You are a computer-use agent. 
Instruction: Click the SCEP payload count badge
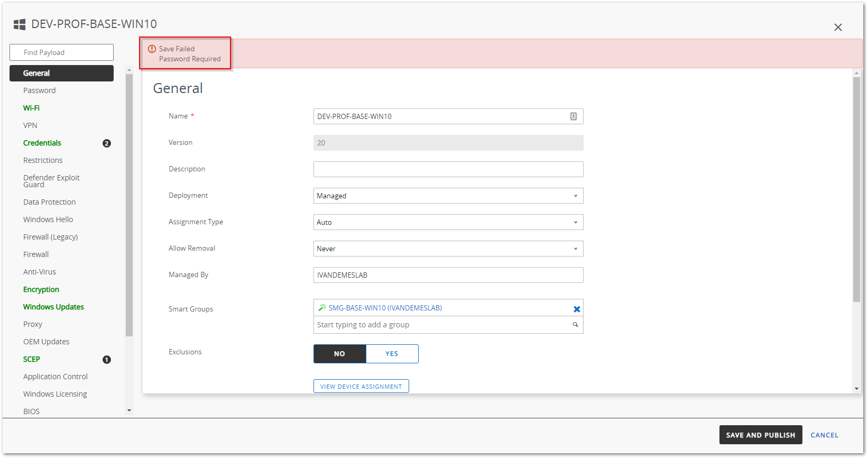point(106,360)
